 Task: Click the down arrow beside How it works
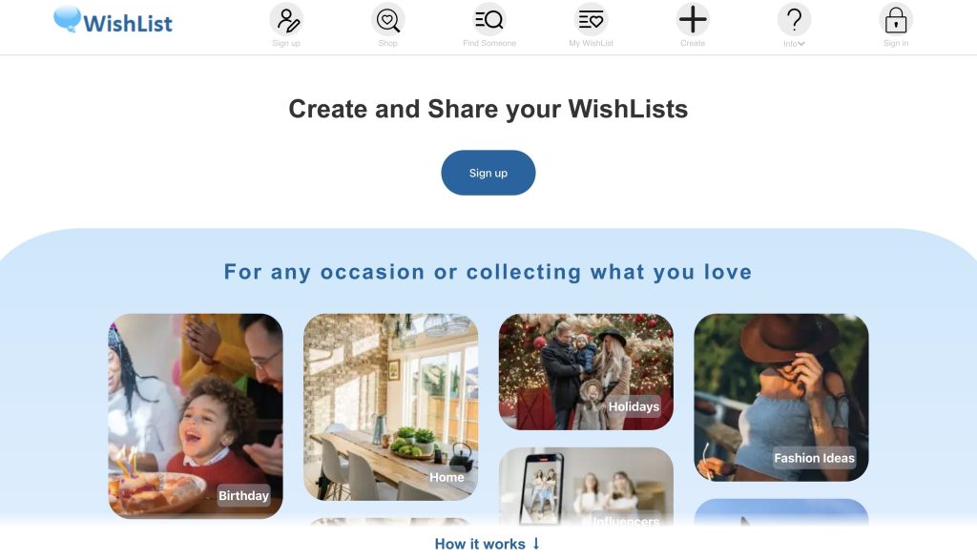[x=536, y=544]
